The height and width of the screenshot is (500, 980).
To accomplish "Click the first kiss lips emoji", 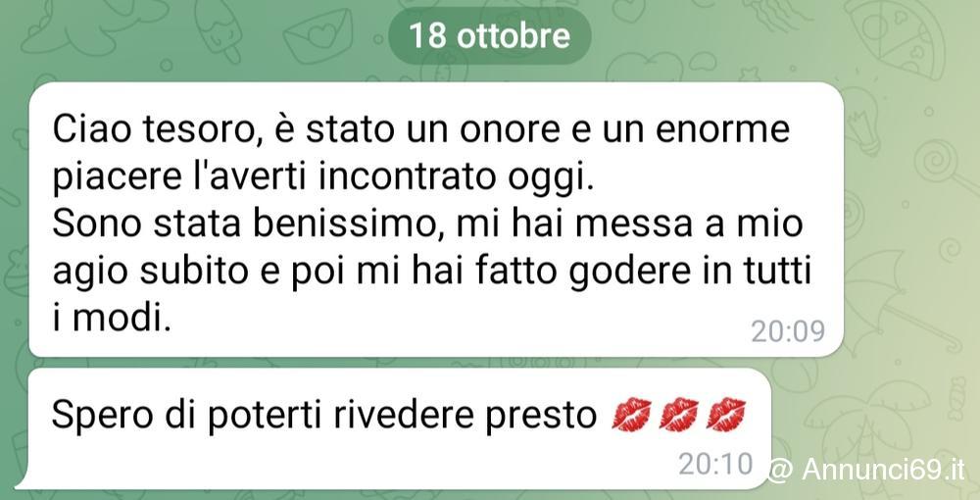I will tap(631, 414).
